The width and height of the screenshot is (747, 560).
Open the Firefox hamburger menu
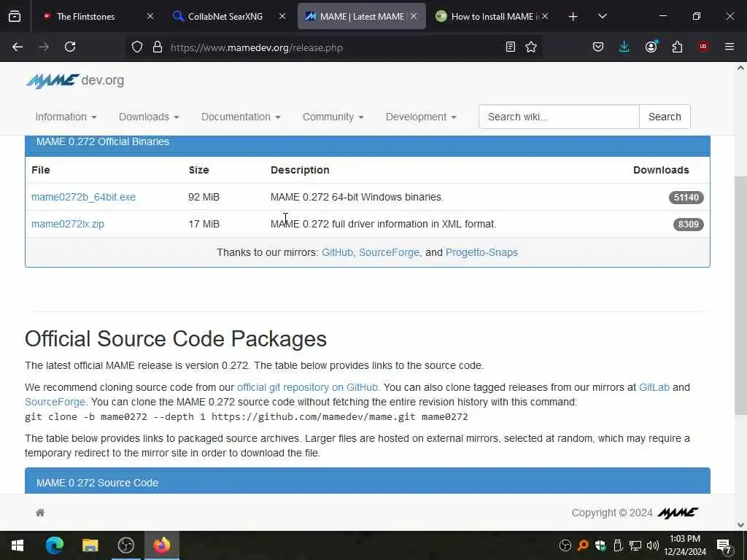pyautogui.click(x=729, y=47)
